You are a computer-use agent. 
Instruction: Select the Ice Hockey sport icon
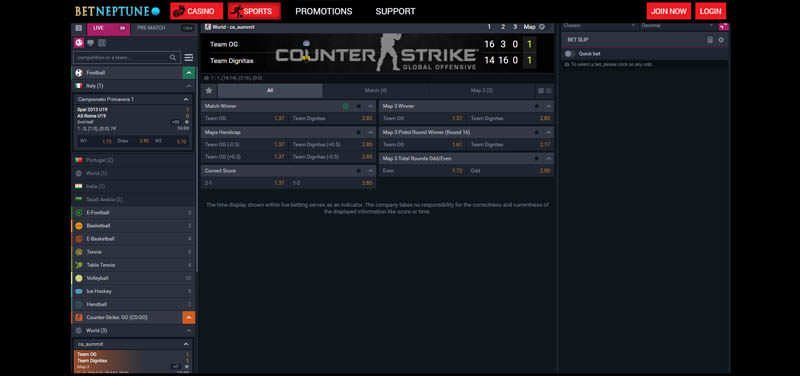[79, 291]
